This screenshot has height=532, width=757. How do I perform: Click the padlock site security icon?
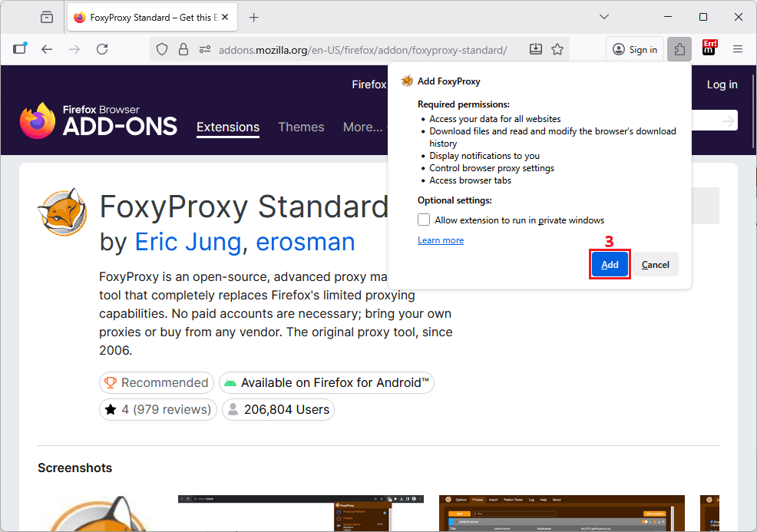(183, 49)
